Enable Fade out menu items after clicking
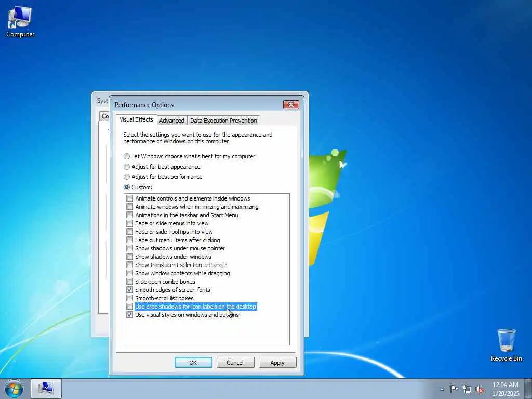Screen dimensions: 532x399 129,240
